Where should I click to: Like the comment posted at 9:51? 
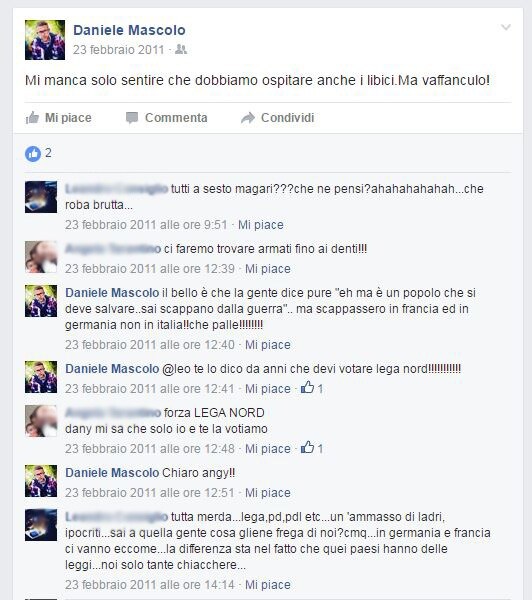click(x=261, y=225)
